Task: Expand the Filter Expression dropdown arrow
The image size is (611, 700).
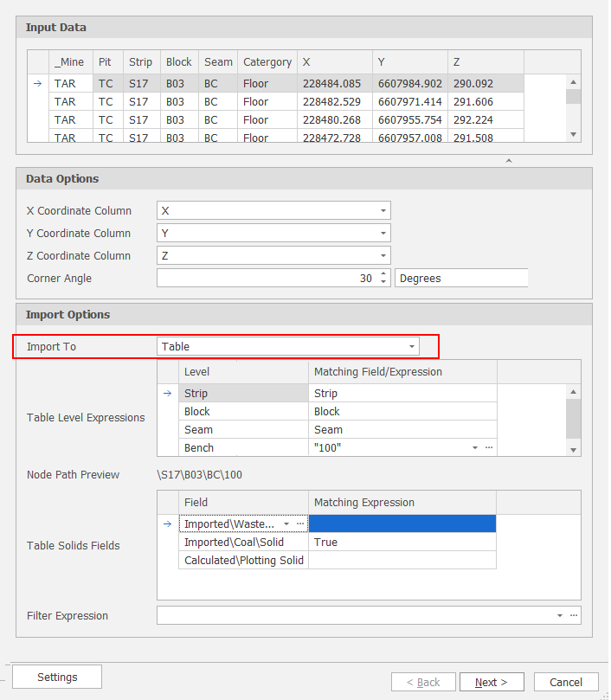Action: click(x=560, y=616)
